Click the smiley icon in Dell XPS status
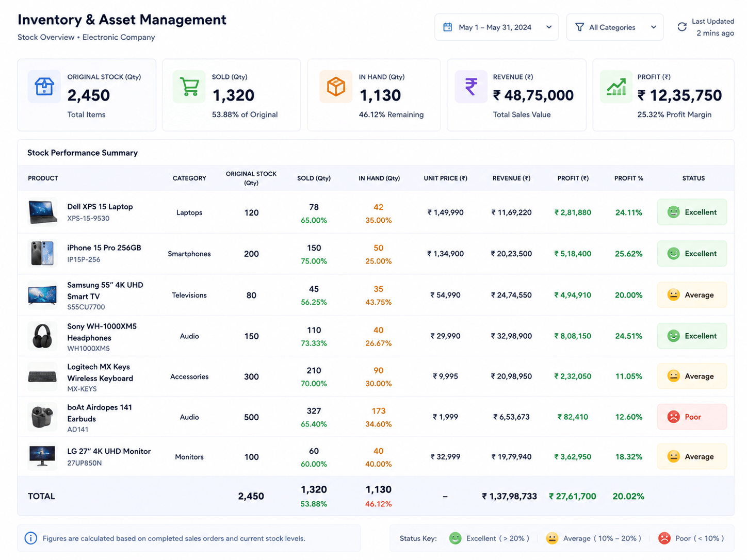The height and width of the screenshot is (560, 747). point(673,212)
